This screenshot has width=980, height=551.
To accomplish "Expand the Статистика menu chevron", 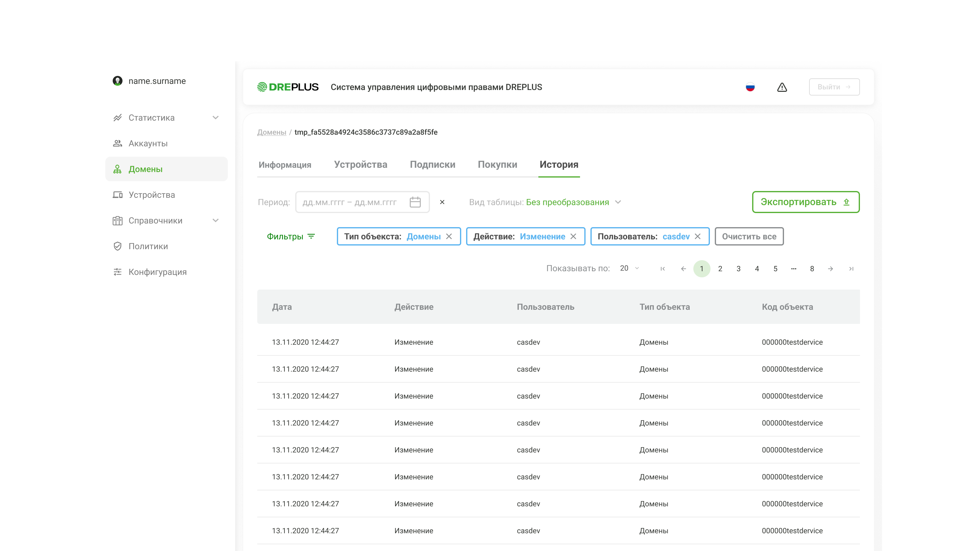I will point(216,118).
